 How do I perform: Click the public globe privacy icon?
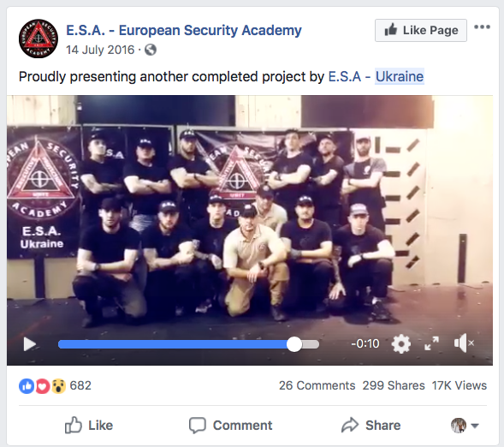click(151, 50)
